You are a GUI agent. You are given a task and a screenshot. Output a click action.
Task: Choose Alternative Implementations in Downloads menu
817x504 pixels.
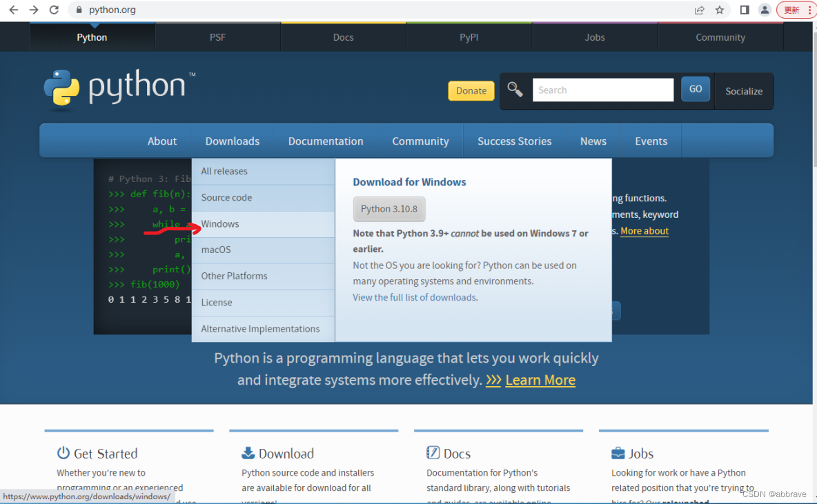(x=263, y=329)
